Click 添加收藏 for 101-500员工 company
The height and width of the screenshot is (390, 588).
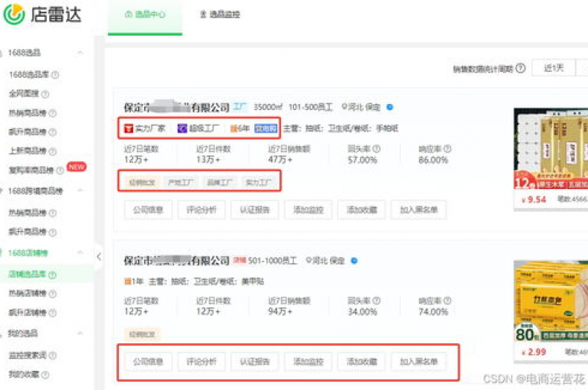point(361,210)
